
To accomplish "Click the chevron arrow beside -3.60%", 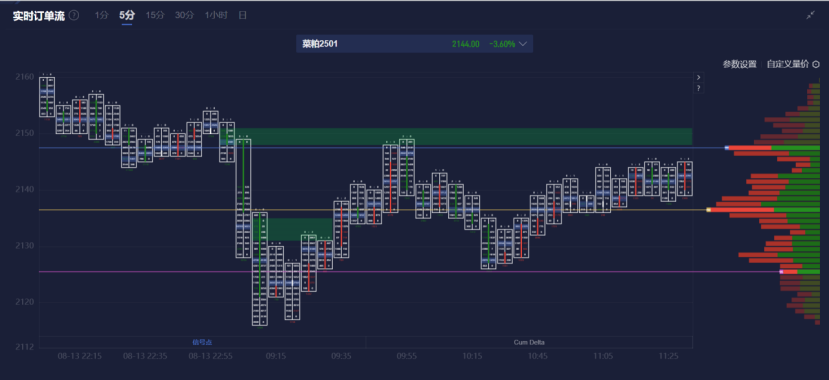I will click(x=523, y=44).
